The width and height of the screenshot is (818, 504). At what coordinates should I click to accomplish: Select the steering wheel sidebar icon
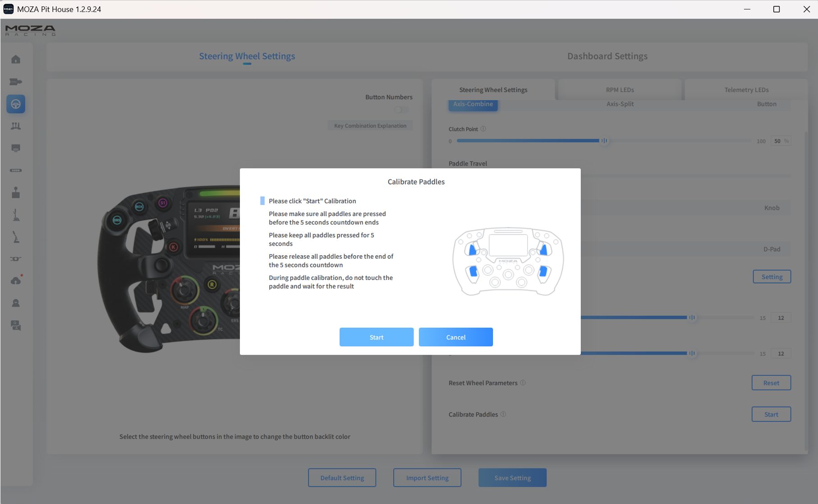click(x=16, y=104)
